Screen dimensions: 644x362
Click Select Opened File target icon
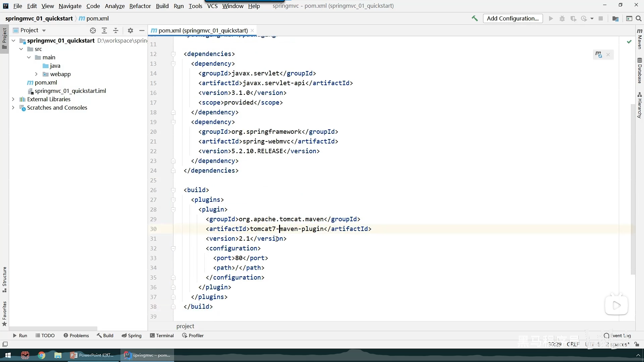pyautogui.click(x=93, y=31)
